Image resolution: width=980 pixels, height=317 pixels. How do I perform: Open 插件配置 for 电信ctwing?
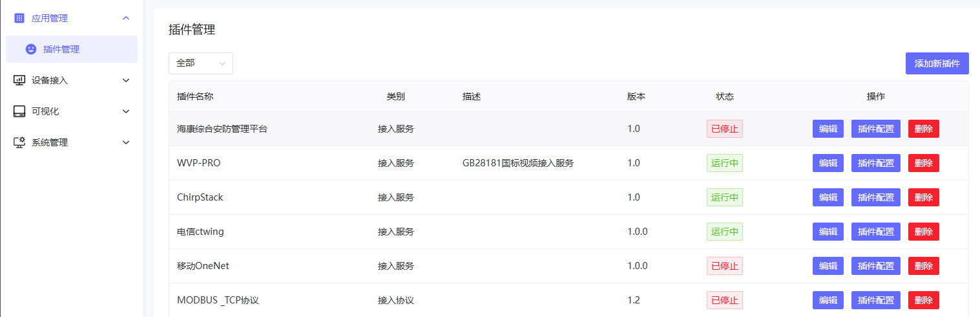[875, 232]
